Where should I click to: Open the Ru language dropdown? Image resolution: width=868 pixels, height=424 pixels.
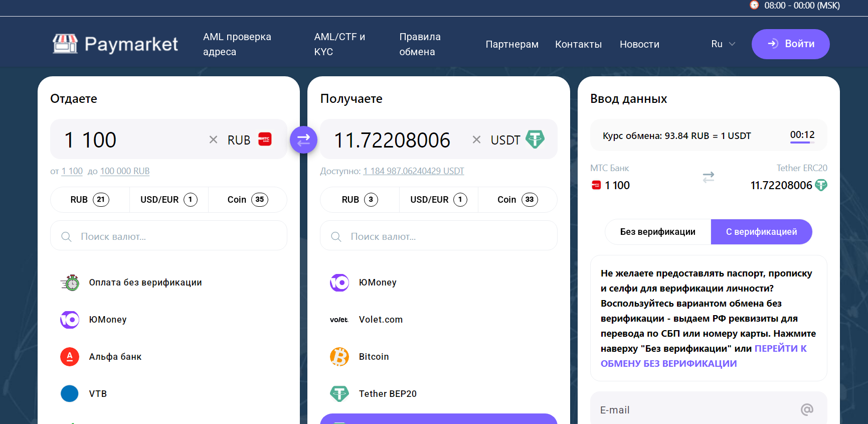click(x=723, y=44)
